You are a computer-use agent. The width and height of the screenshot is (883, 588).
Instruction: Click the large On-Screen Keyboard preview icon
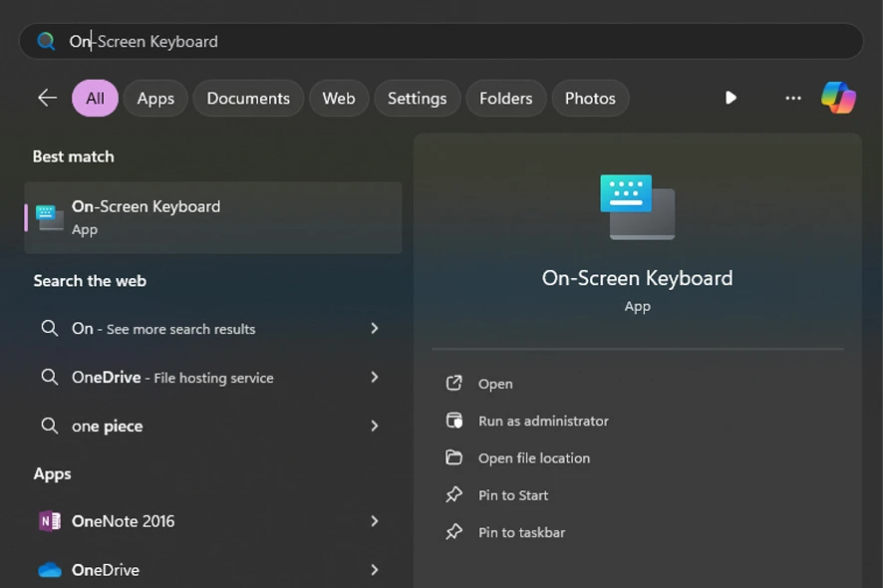pos(637,206)
